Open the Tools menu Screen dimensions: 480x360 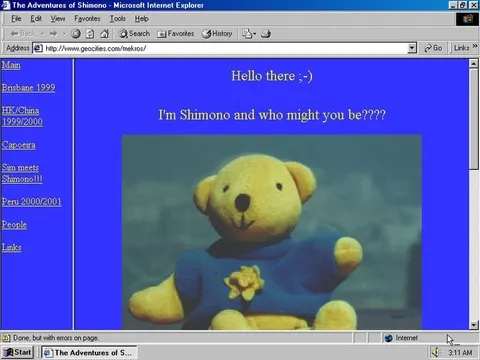118,19
